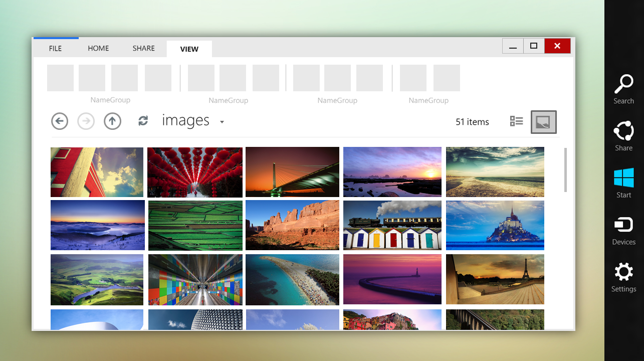Go back with the left arrow button
This screenshot has height=361, width=644.
pos(60,121)
